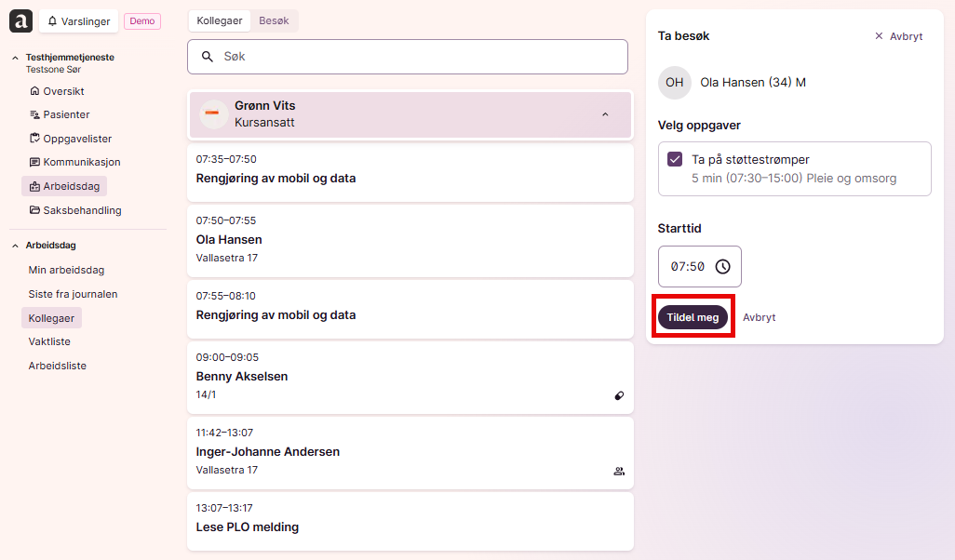This screenshot has height=560, width=955.
Task: Click patient name Ola Hansen (34) M
Action: [753, 83]
